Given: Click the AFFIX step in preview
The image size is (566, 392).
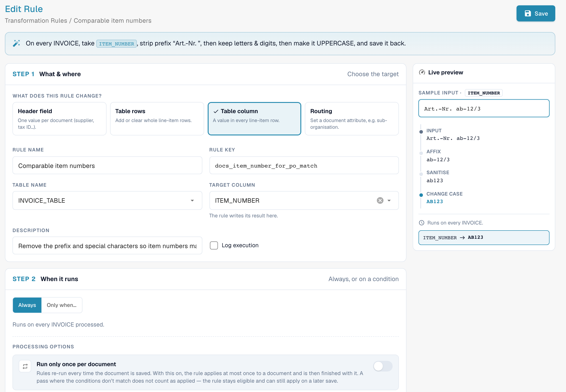Looking at the screenshot, I should (438, 156).
